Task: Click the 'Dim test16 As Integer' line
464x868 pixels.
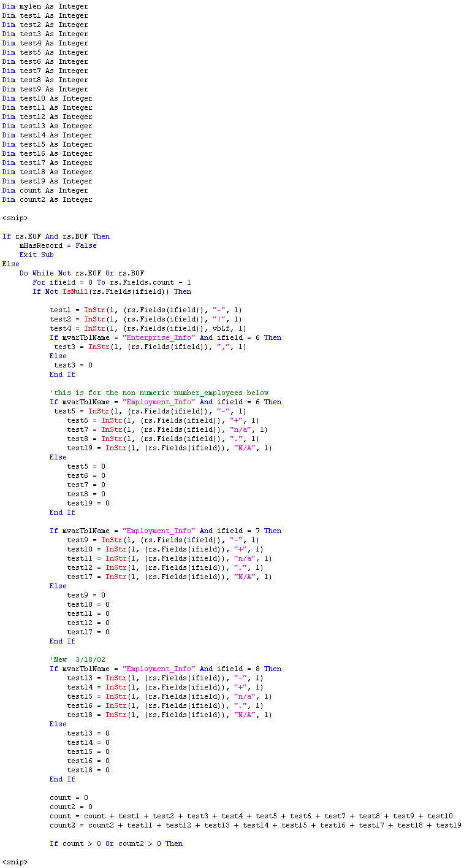Action: (x=47, y=153)
